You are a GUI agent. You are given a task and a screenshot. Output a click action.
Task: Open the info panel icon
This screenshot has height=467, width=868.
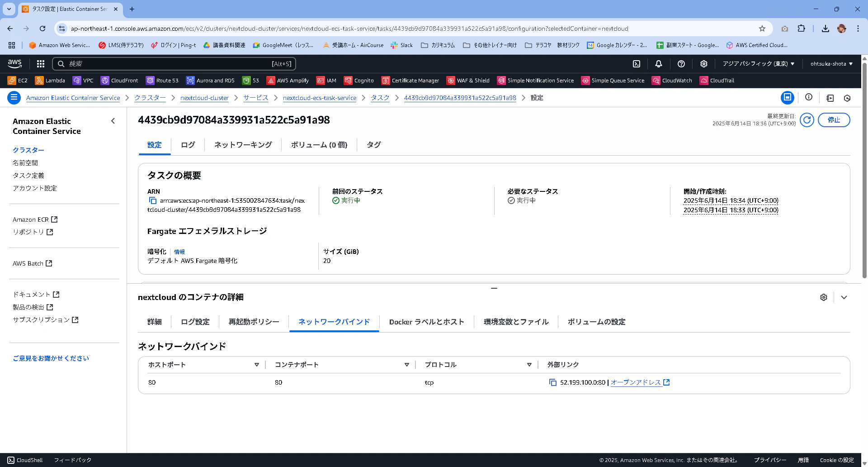pyautogui.click(x=809, y=97)
